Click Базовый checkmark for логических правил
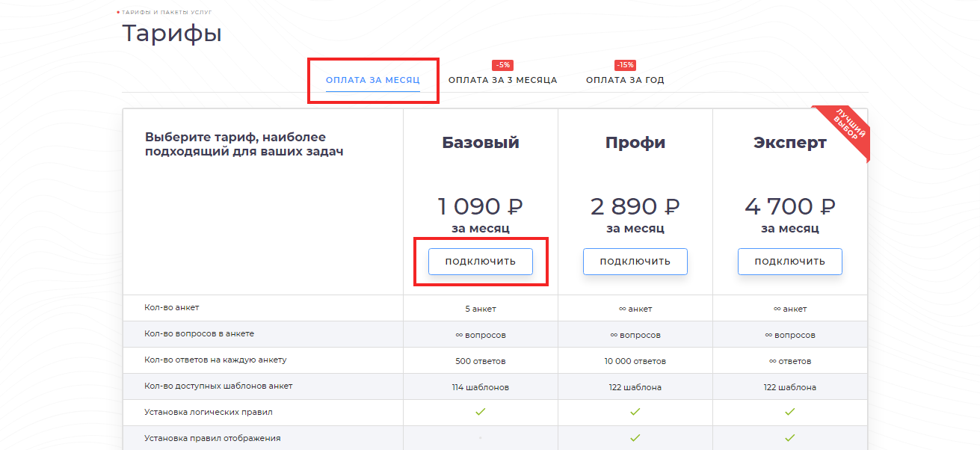980x450 pixels. pos(481,411)
